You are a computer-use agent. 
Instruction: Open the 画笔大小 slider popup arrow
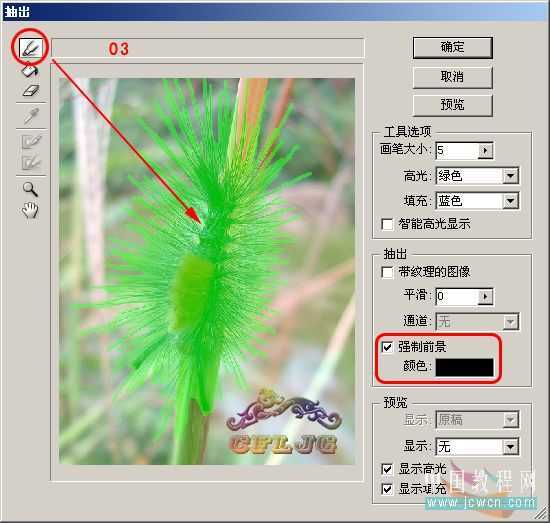coord(486,150)
